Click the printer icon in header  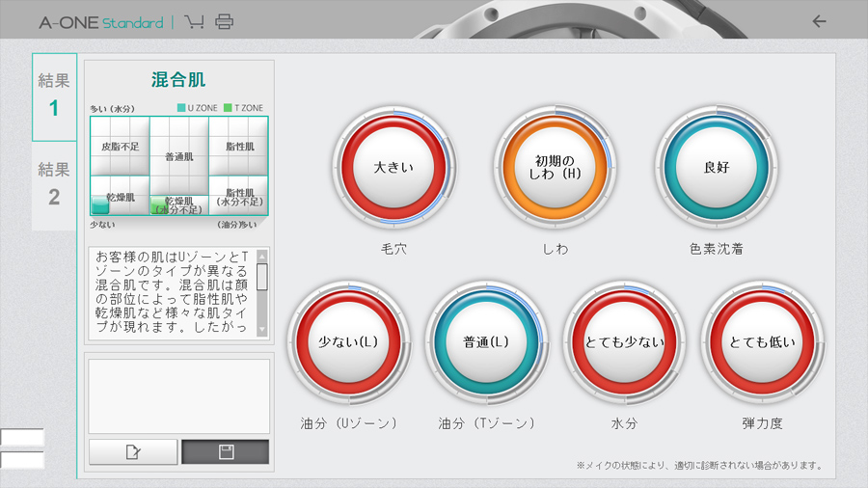pos(224,21)
